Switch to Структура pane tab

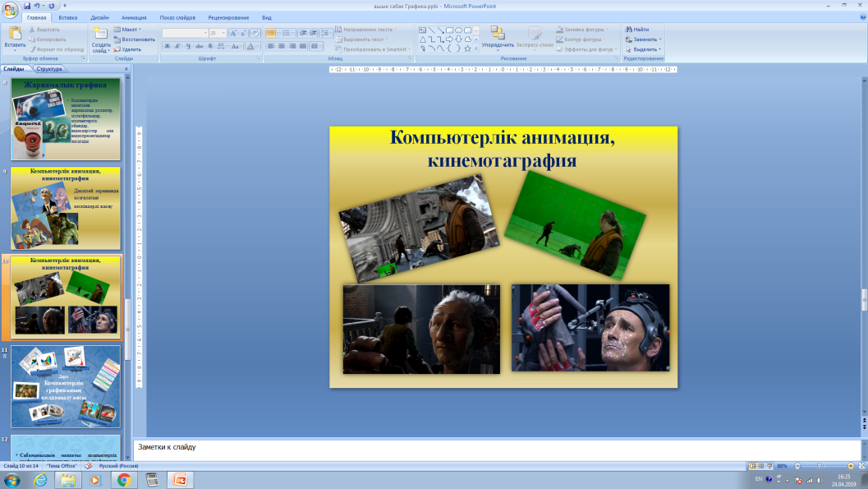click(x=49, y=69)
